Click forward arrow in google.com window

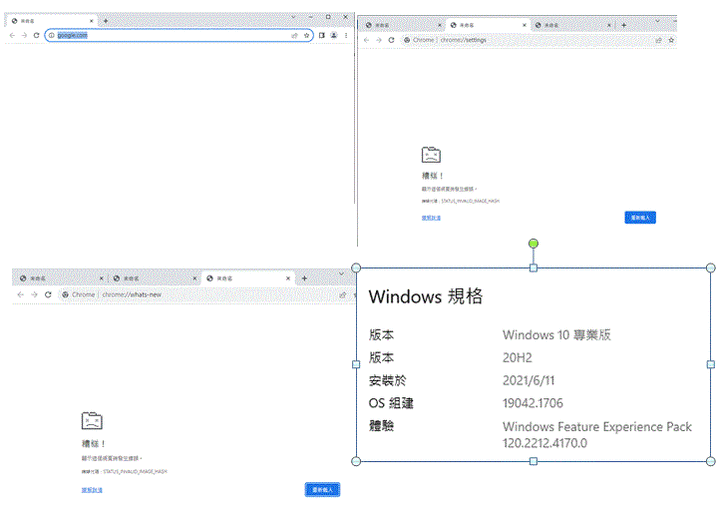[x=24, y=35]
